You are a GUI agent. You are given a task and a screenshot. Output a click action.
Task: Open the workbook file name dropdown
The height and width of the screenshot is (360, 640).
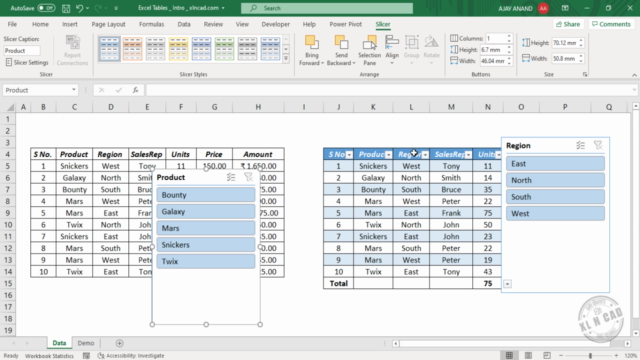coord(223,8)
